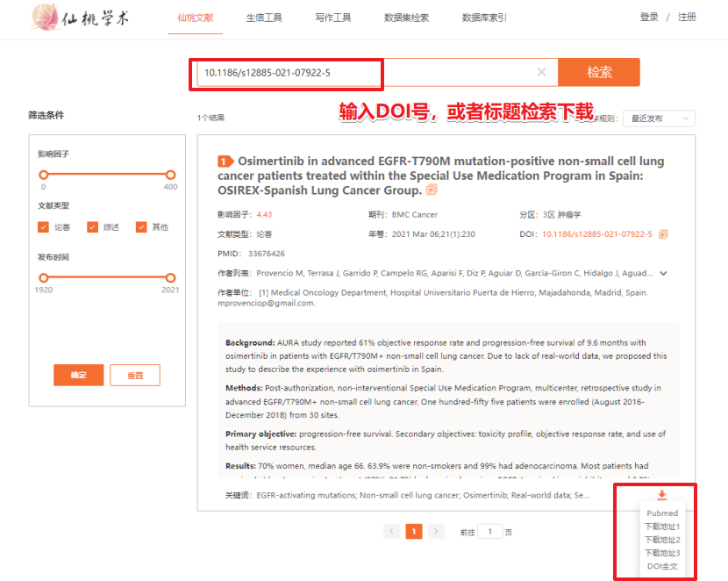The height and width of the screenshot is (581, 728).
Task: Click the PMID 33676426 text
Action: pos(267,254)
